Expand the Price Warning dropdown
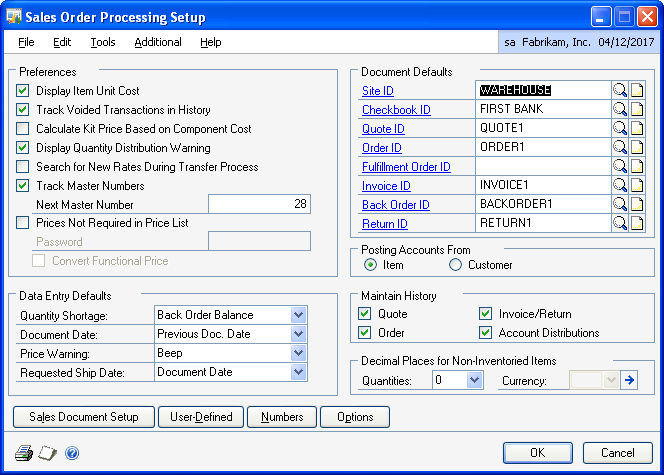 299,353
